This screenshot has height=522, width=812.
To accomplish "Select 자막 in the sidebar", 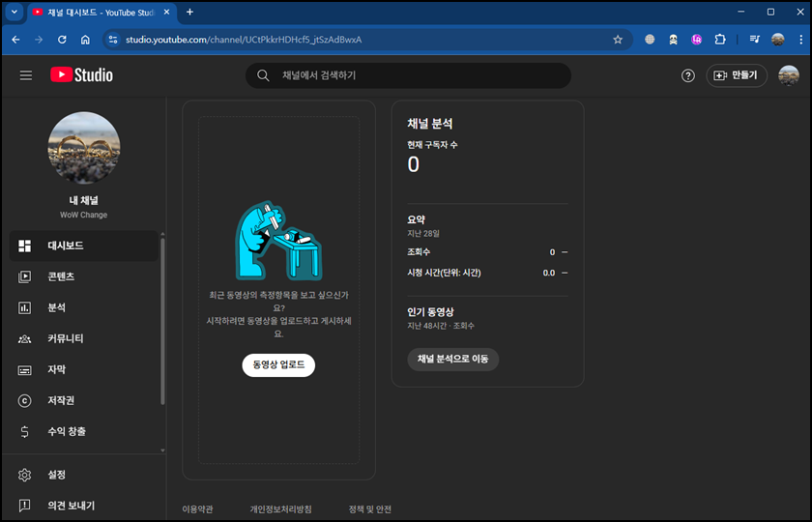I will click(84, 369).
